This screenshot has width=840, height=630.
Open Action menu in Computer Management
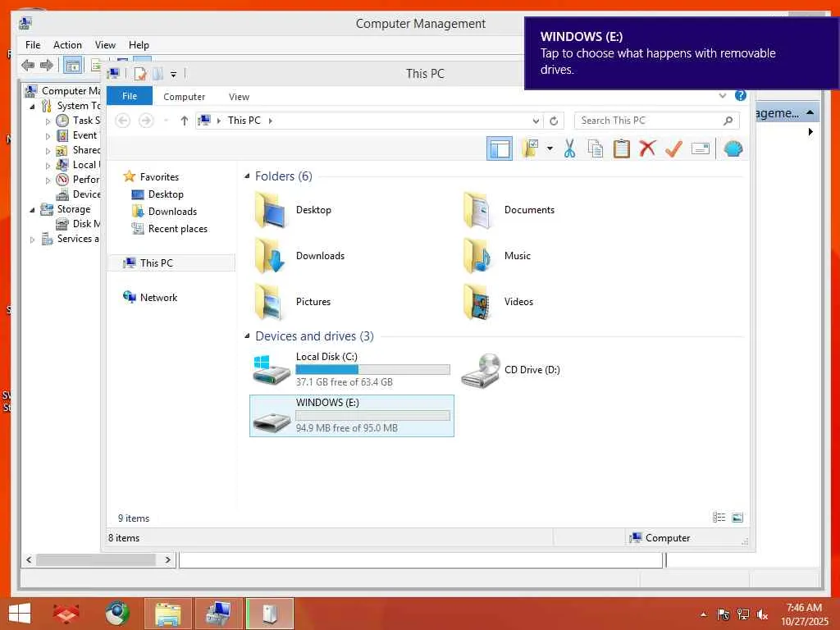coord(67,45)
